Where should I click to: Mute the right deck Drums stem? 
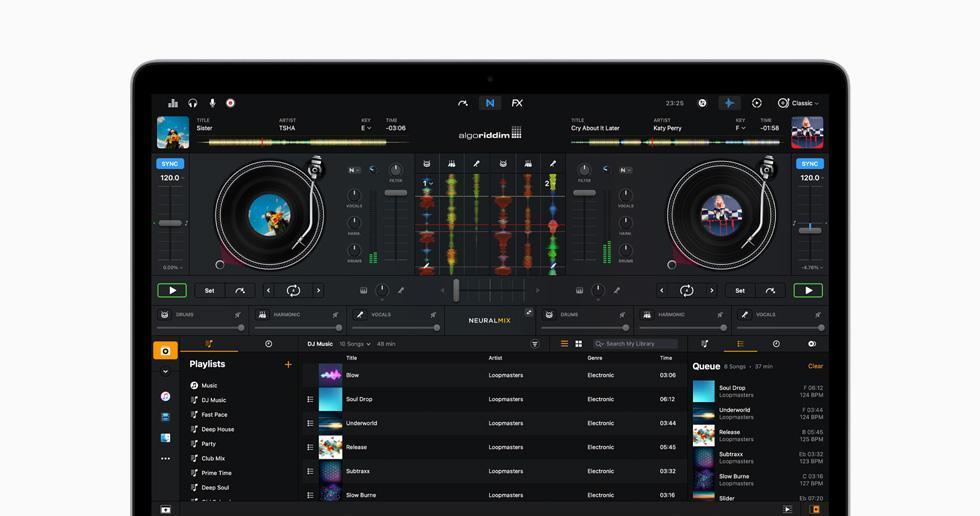[x=622, y=315]
